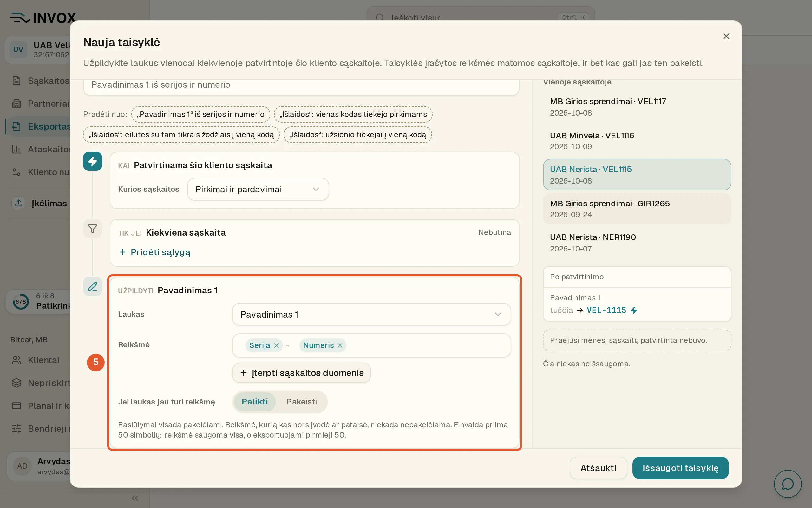
Task: Select Palikti for existing field value
Action: point(255,402)
